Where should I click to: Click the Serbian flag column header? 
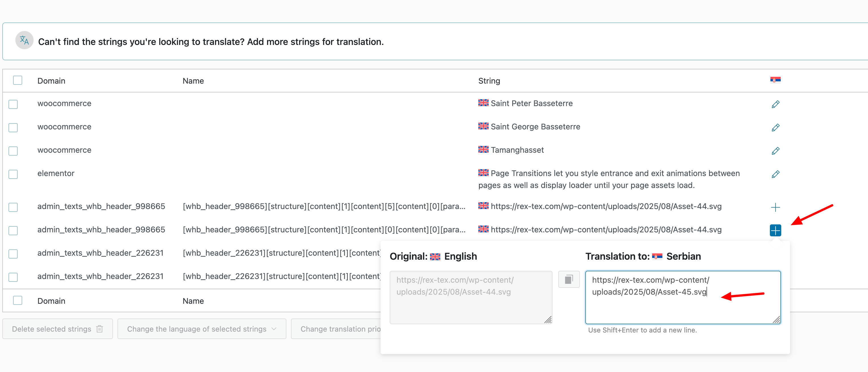point(775,80)
